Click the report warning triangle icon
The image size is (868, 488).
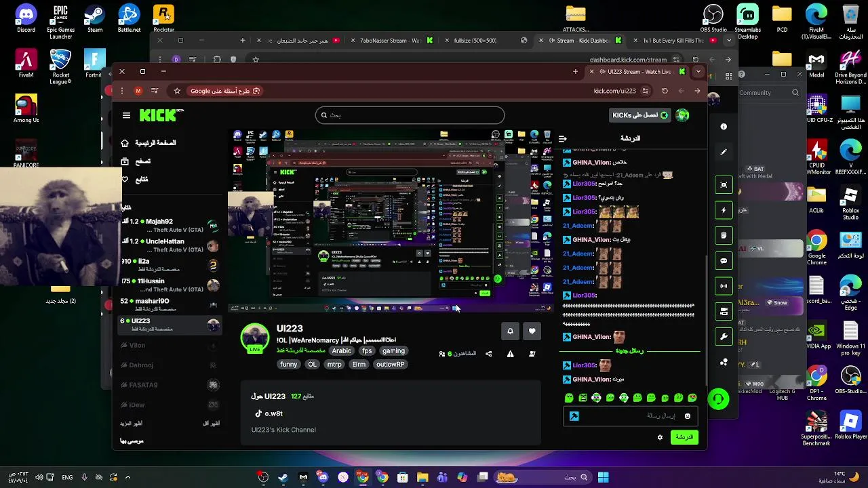pos(510,354)
